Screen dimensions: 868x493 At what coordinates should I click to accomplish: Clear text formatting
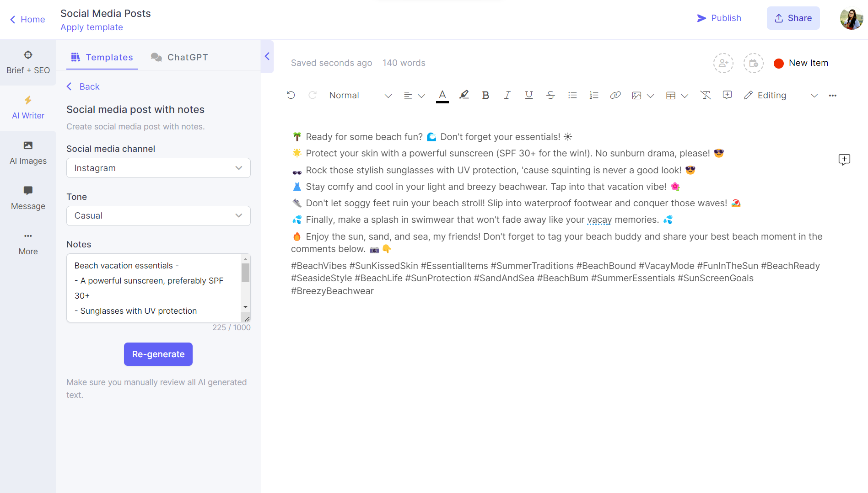(x=706, y=95)
